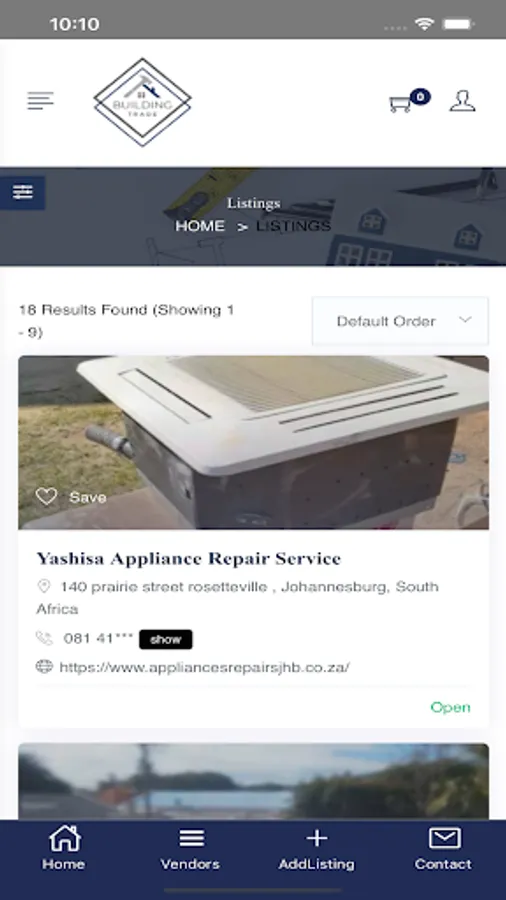Image resolution: width=506 pixels, height=900 pixels.
Task: Expand the Default Order dropdown
Action: [400, 321]
